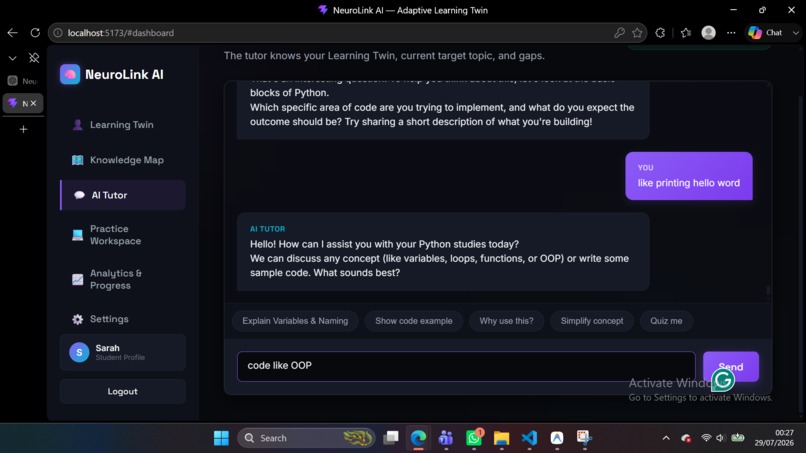
Task: Click the Learning Twin person icon
Action: click(x=78, y=124)
